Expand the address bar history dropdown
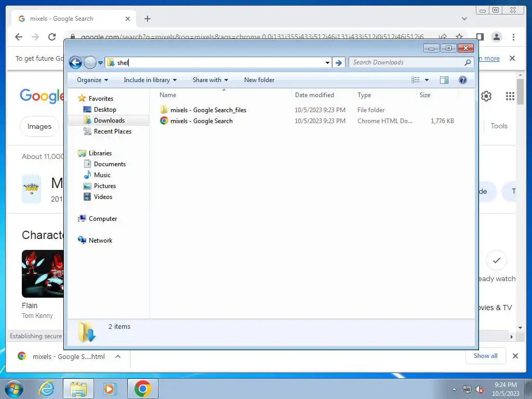This screenshot has height=399, width=532. point(327,63)
